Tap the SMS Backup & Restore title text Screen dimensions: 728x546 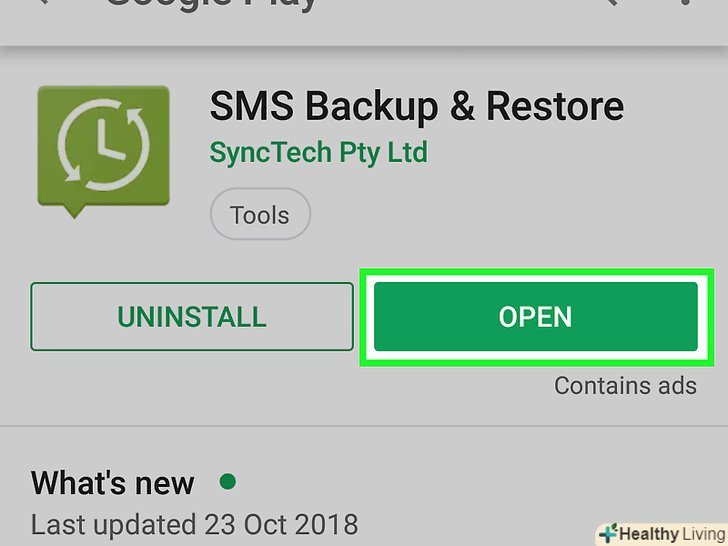416,106
